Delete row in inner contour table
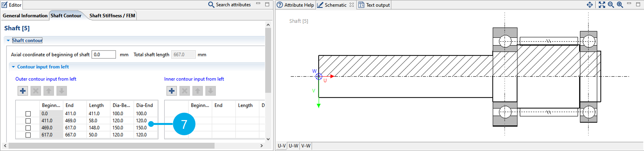Screen dimensions: 644x151 (x=185, y=91)
